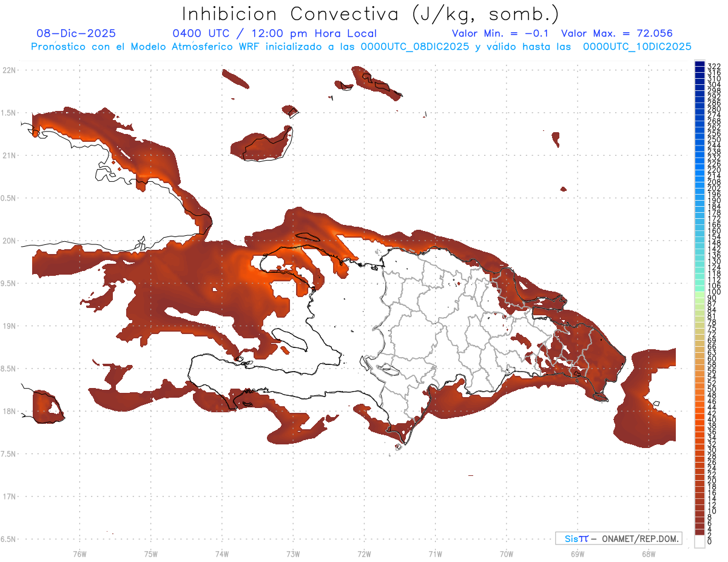728x562 pixels.
Task: Click the 21N latitude label
Action: [x=8, y=155]
